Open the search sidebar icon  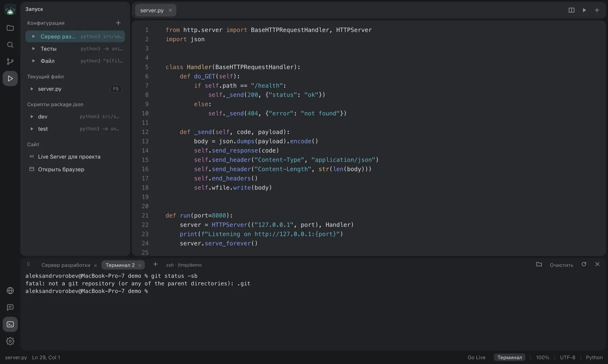pyautogui.click(x=10, y=45)
